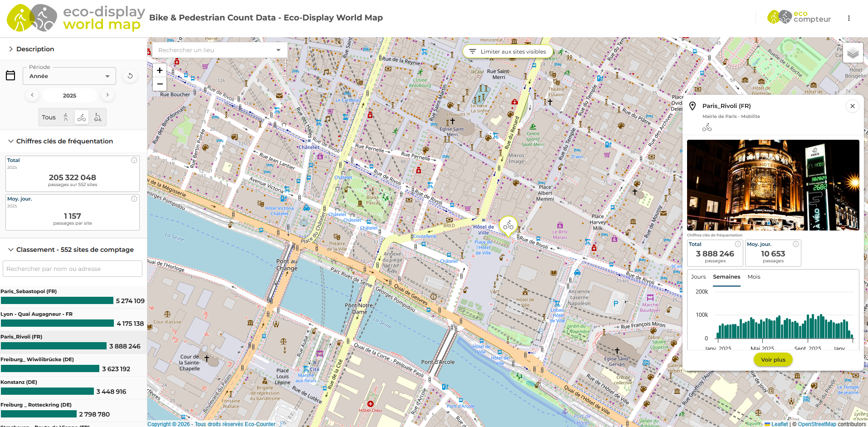Open the map layers selector

pos(853,53)
